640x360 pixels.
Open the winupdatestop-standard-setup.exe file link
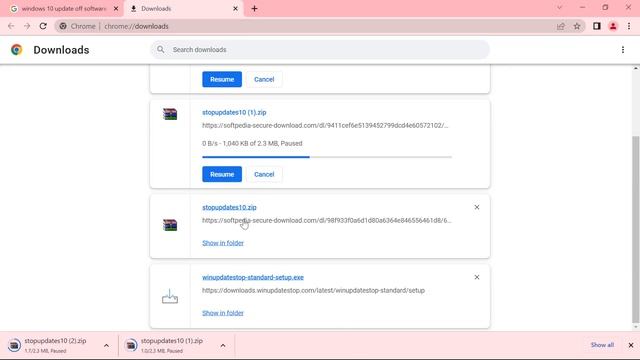point(253,277)
